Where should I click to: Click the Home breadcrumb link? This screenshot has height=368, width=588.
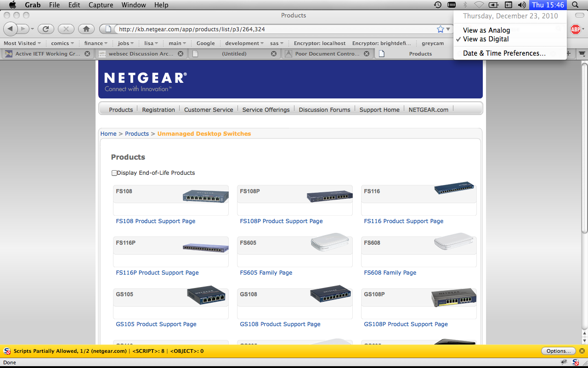tap(108, 134)
